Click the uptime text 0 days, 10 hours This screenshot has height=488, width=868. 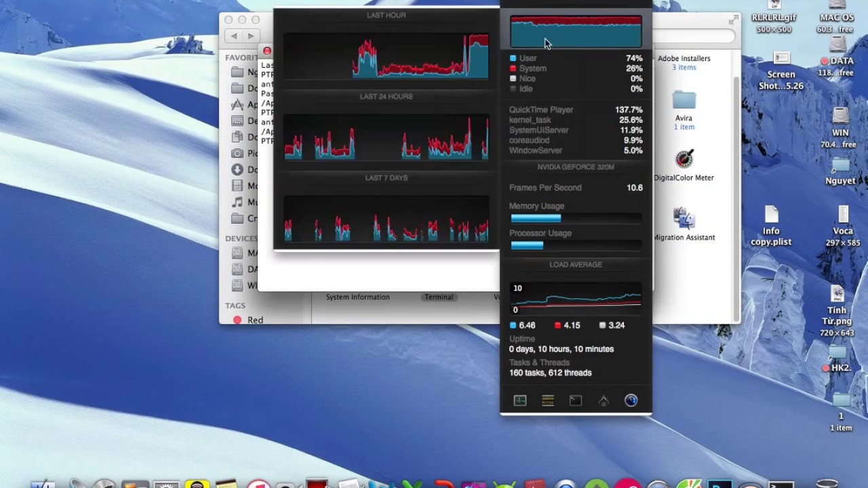[x=561, y=349]
